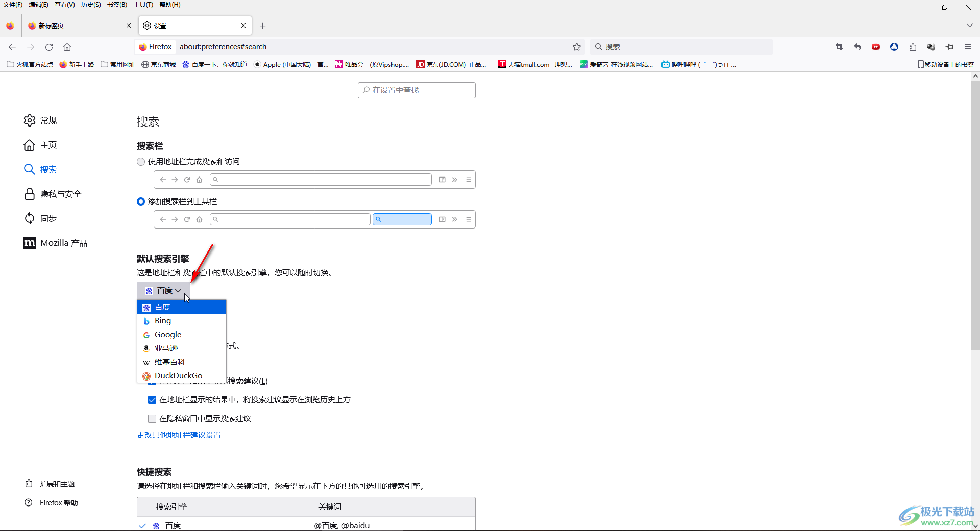980x531 pixels.
Task: Click the vertical page scrollbar thumb
Action: coord(975,214)
